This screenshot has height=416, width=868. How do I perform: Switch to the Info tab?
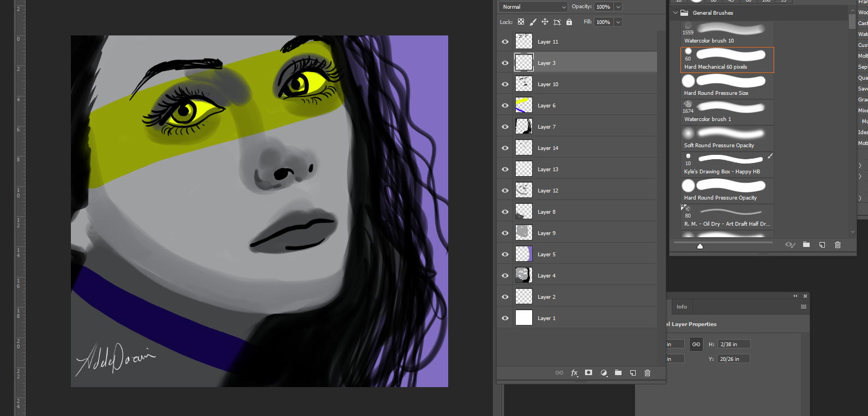click(682, 307)
